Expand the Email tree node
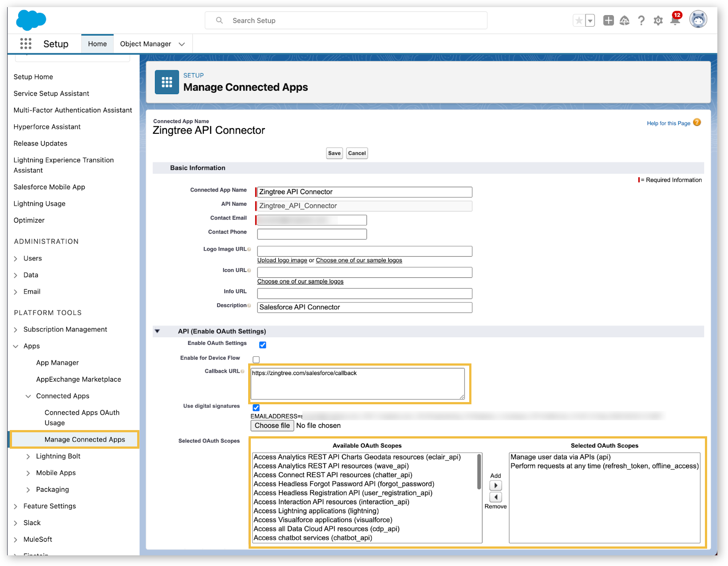The image size is (728, 566). (16, 292)
